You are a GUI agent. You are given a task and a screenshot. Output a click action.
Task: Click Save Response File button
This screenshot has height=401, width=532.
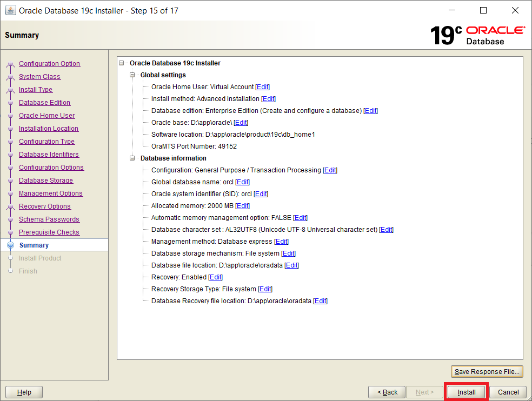(487, 371)
